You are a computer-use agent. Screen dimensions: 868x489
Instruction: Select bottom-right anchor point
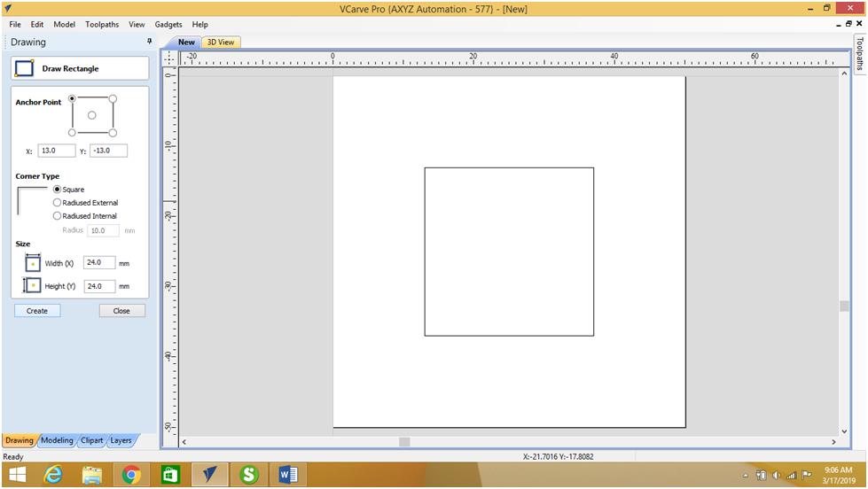pyautogui.click(x=113, y=133)
